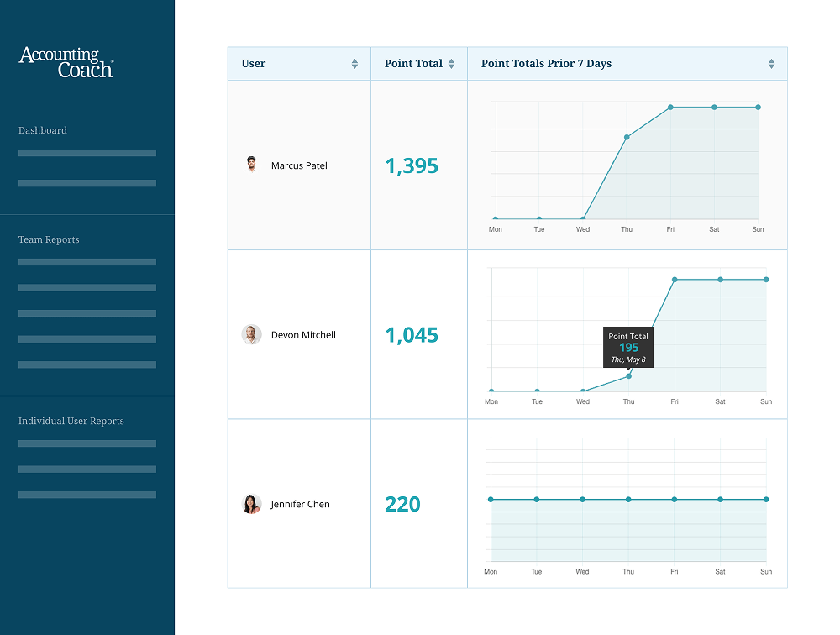Click Jennifer Chen's point total of 220
The height and width of the screenshot is (635, 840).
click(x=402, y=504)
